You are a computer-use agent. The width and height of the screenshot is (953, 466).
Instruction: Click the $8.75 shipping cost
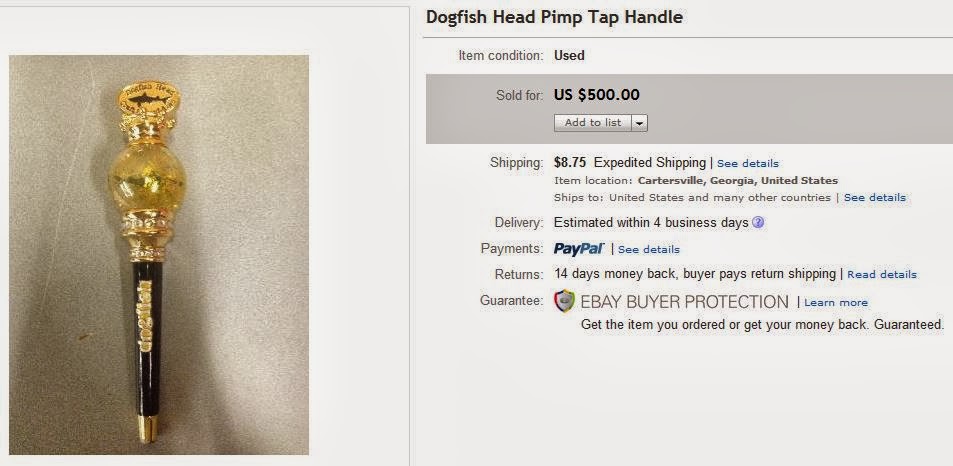click(x=570, y=162)
